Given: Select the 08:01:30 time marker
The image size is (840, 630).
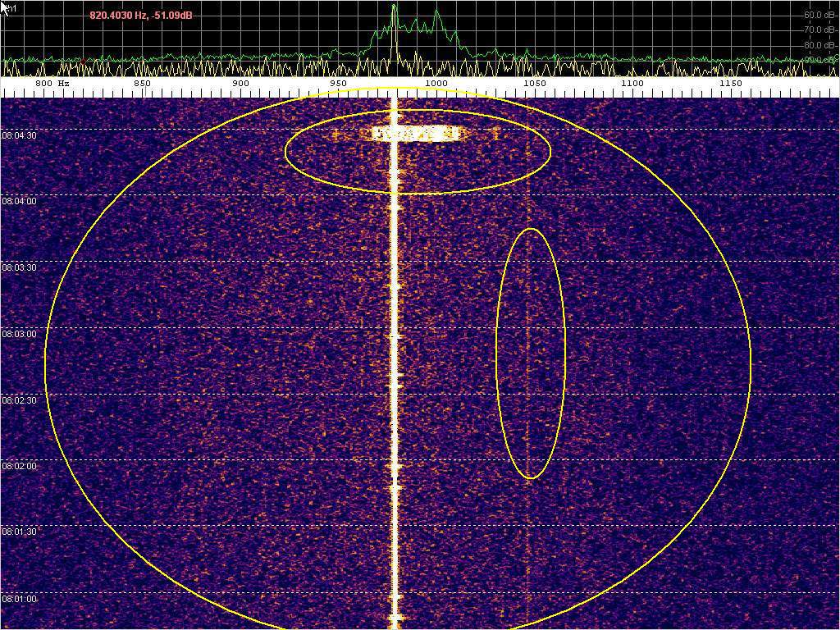Looking at the screenshot, I should (x=19, y=532).
